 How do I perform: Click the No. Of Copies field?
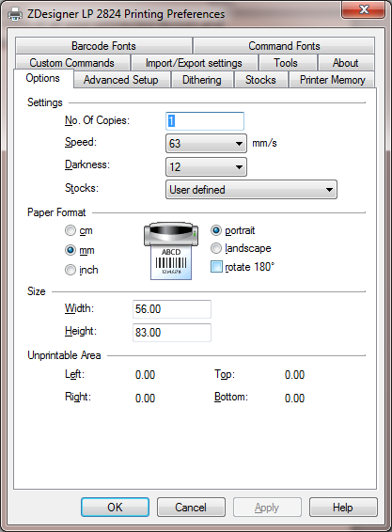[205, 121]
